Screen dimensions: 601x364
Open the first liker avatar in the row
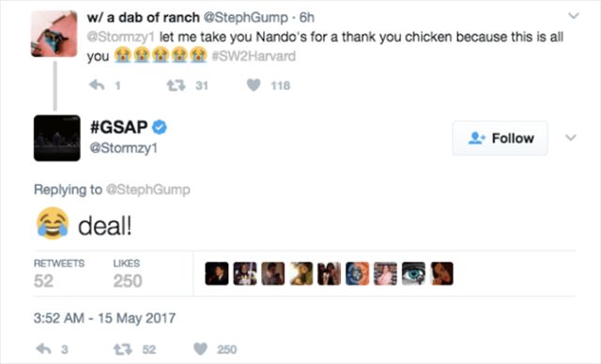(217, 274)
